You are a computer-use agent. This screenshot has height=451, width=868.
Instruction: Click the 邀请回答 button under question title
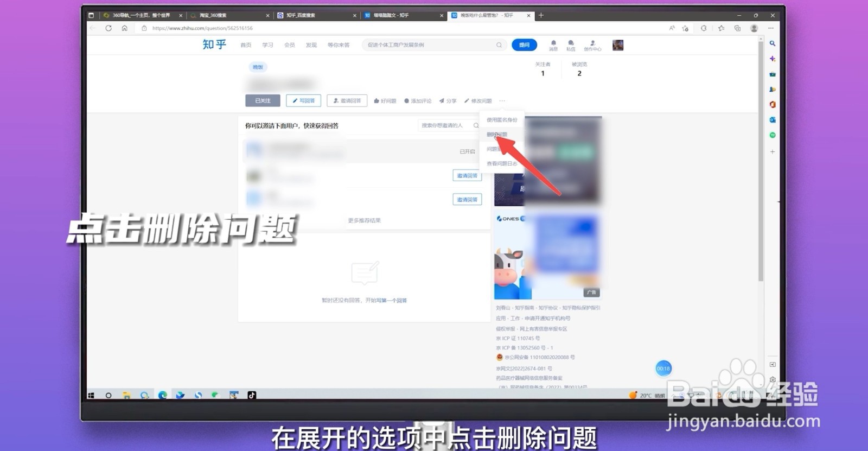(x=347, y=100)
